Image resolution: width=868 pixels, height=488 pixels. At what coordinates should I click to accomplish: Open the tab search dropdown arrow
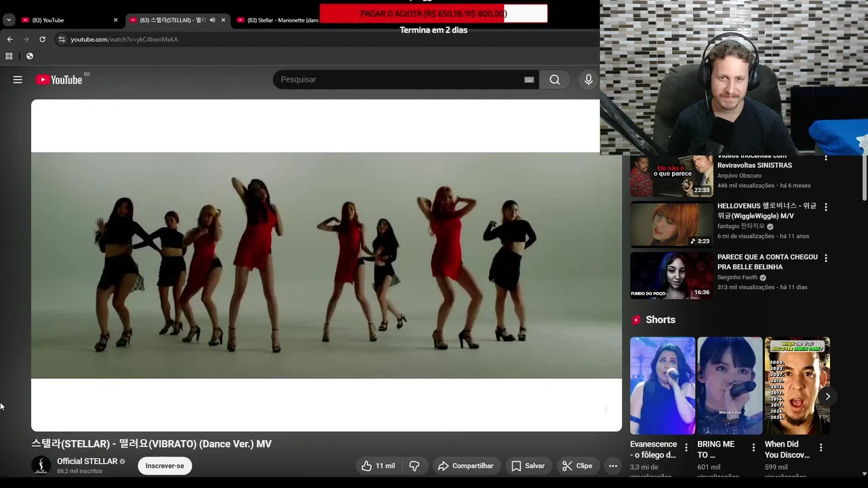click(9, 20)
